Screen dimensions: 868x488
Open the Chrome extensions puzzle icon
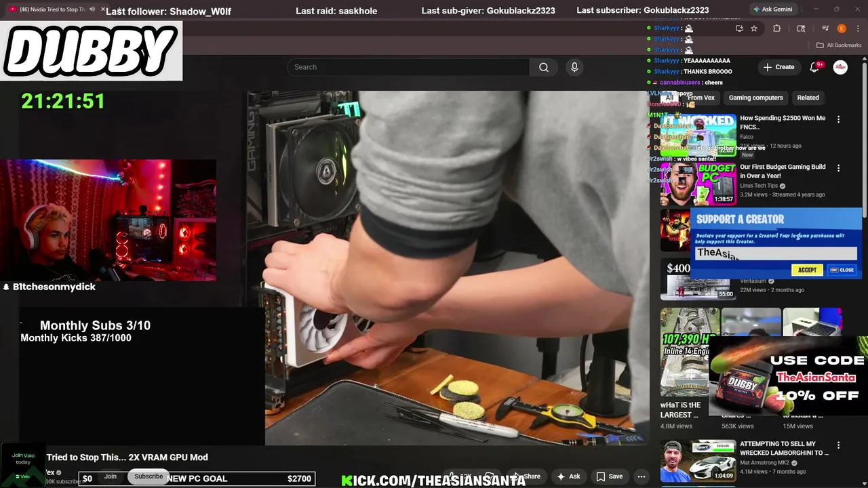coord(777,28)
